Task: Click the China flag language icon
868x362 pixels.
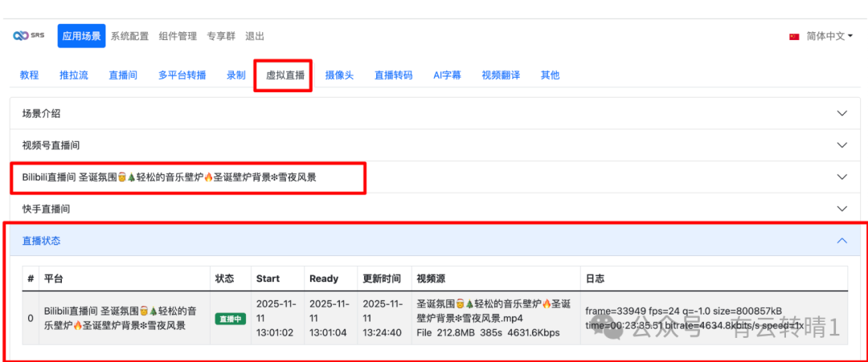Action: [x=794, y=36]
